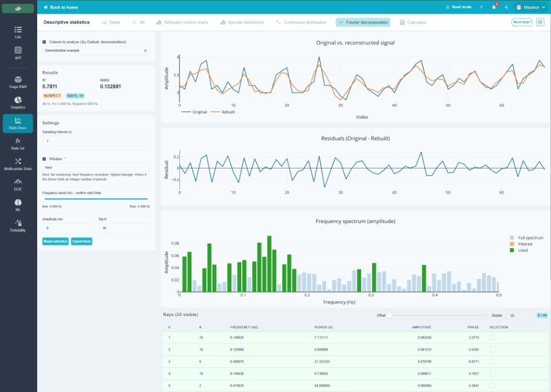Switch to the Calculator tab
This screenshot has height=392, width=551.
click(413, 22)
